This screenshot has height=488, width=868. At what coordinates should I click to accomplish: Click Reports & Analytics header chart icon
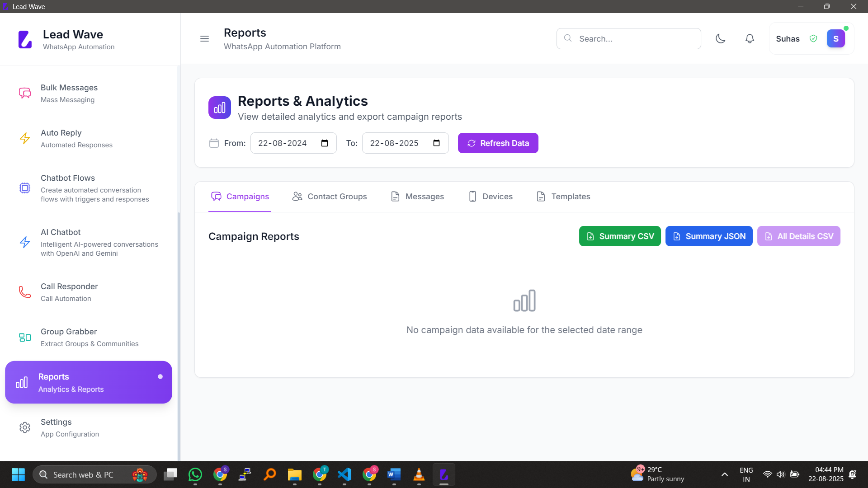tap(220, 108)
